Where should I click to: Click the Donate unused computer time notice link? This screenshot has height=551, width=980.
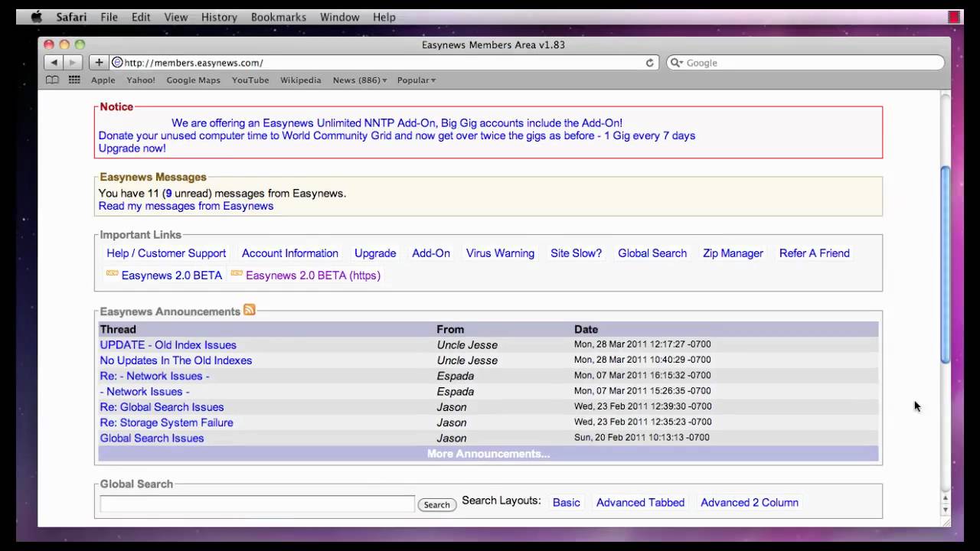[x=397, y=135]
